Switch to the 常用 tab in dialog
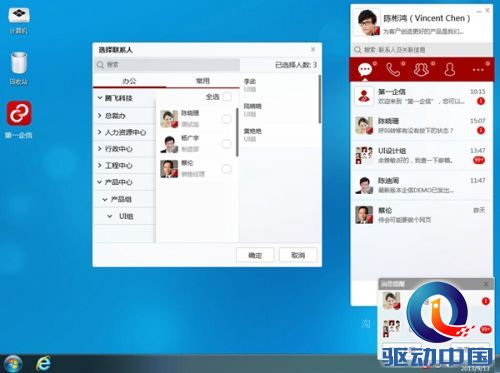This screenshot has height=373, width=500. 202,81
